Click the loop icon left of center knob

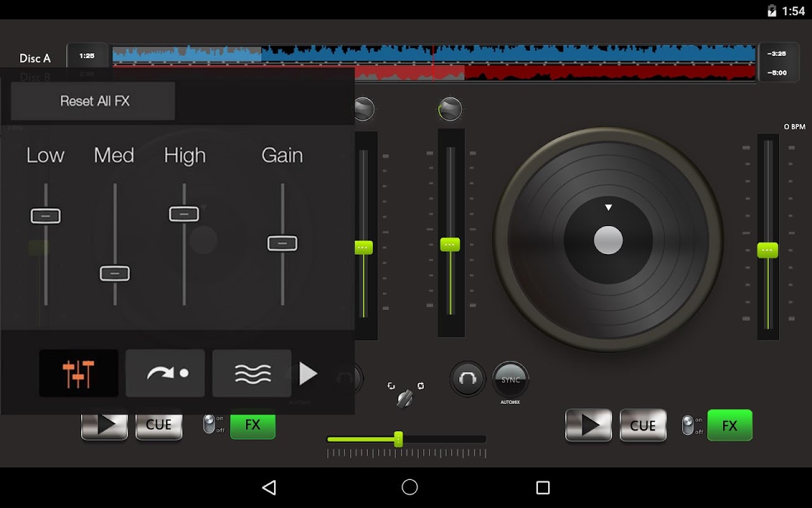tap(391, 386)
